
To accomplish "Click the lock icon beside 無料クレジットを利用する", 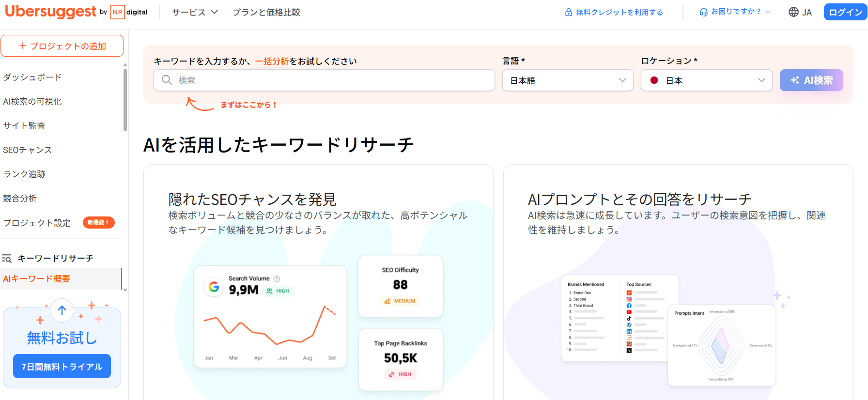I will tap(569, 12).
